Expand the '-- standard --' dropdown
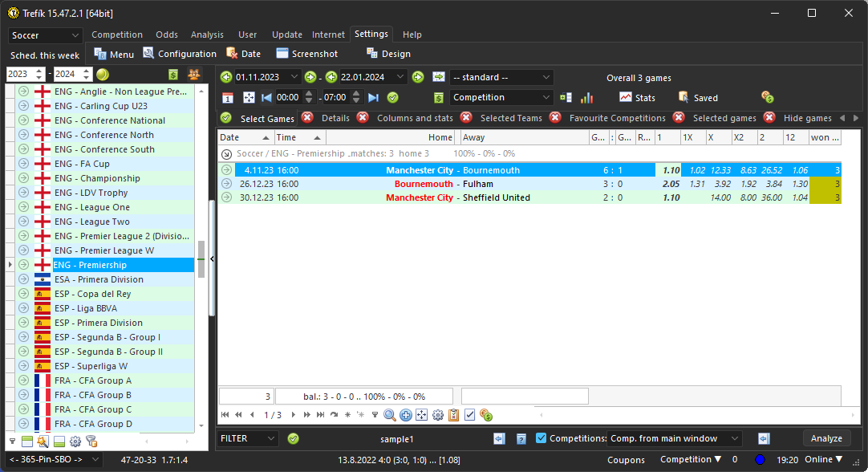 (x=501, y=77)
